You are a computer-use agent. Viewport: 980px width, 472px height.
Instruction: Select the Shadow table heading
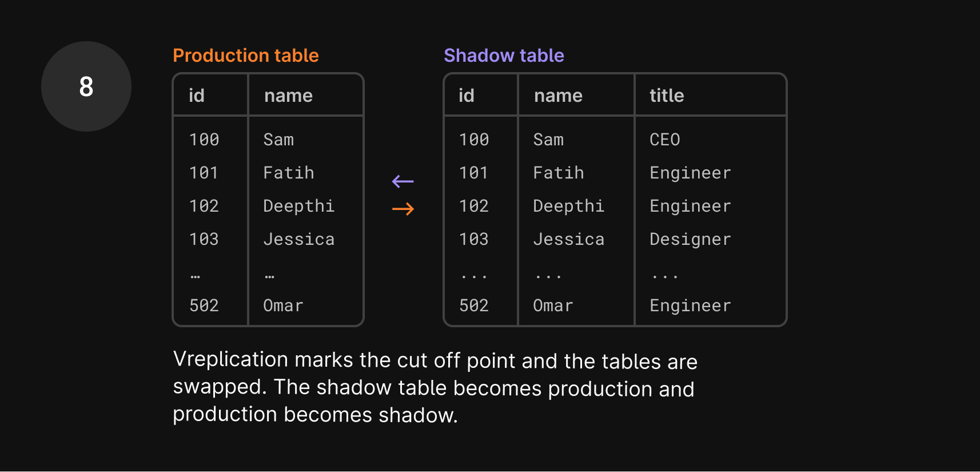tap(504, 55)
